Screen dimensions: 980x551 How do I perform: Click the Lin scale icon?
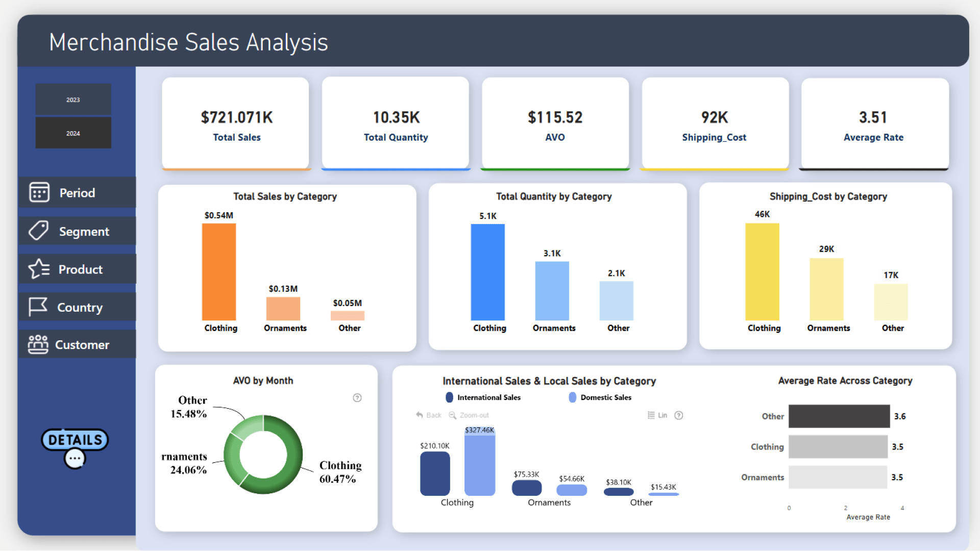651,415
